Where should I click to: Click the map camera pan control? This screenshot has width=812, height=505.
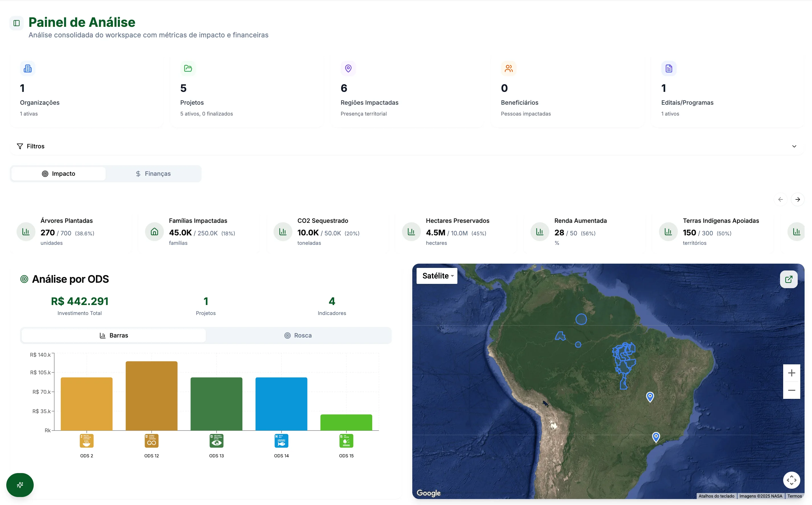pyautogui.click(x=791, y=480)
